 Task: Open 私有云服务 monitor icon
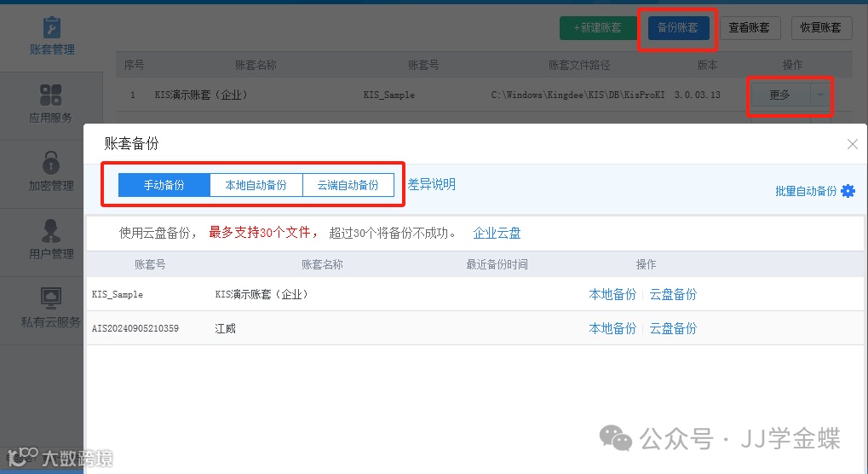(51, 298)
